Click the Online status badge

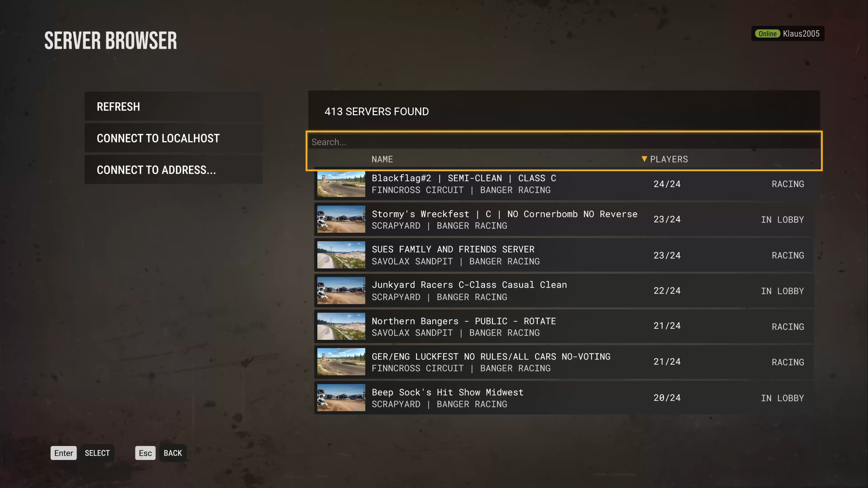(767, 34)
